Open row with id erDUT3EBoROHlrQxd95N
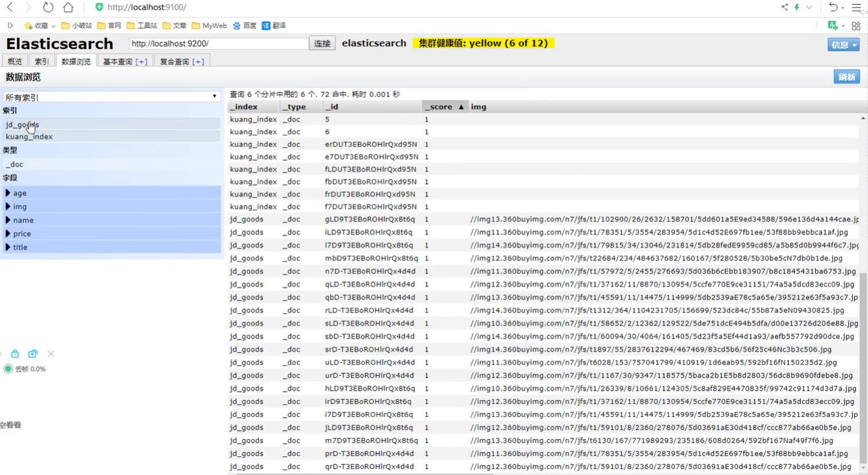 click(543, 144)
